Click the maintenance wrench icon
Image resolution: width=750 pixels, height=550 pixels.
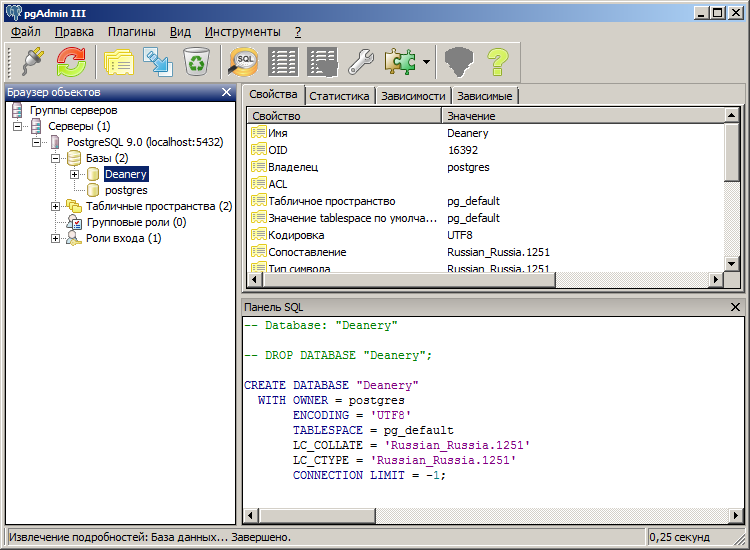click(361, 62)
